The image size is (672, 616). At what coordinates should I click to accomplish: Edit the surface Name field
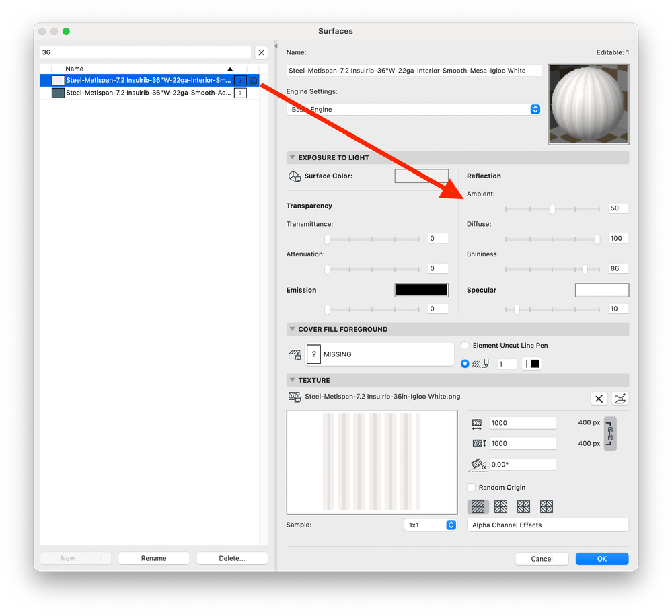414,71
